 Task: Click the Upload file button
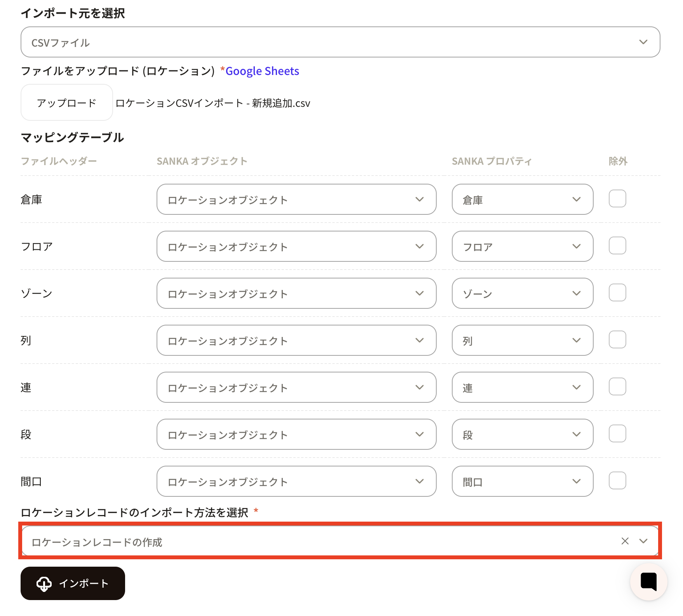66,103
